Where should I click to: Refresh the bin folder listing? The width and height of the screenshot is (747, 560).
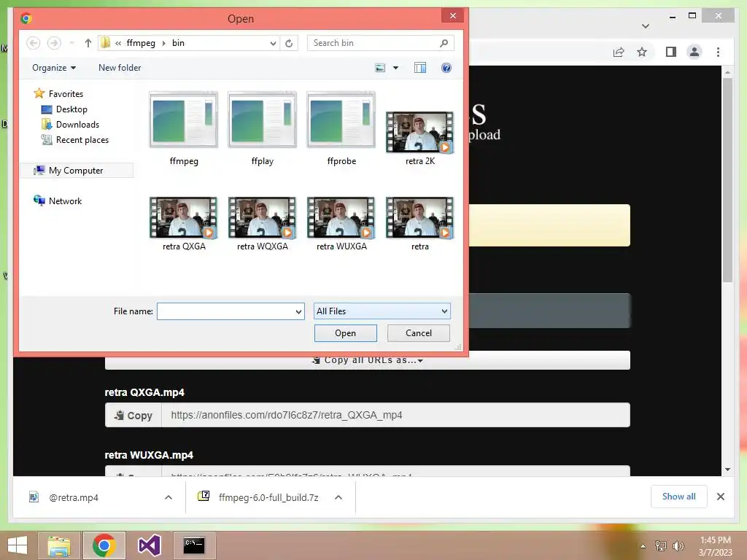point(289,43)
